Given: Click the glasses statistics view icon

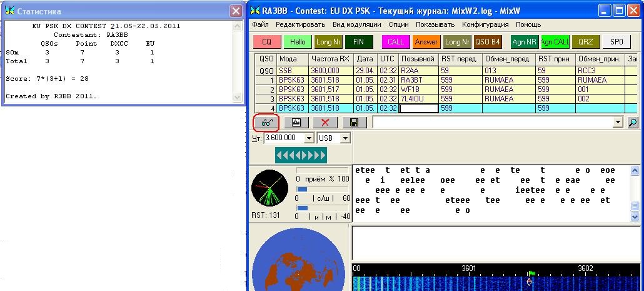Looking at the screenshot, I should (266, 122).
